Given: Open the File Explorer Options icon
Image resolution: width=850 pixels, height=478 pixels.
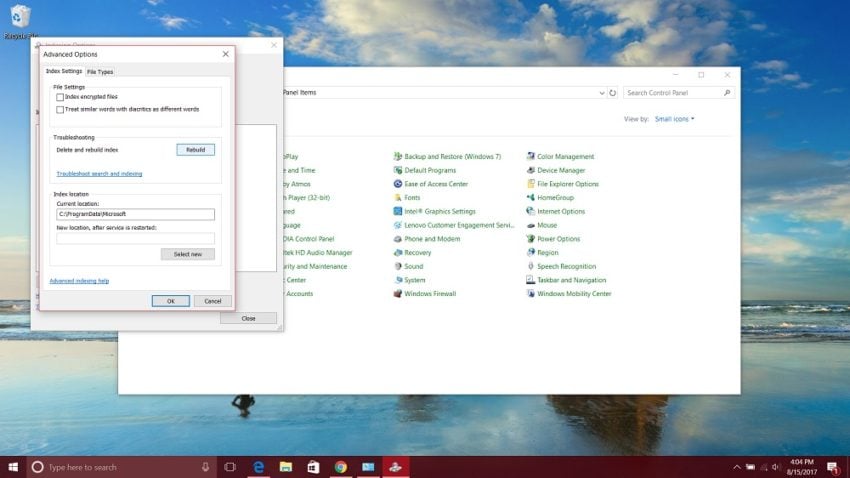Looking at the screenshot, I should pos(530,184).
